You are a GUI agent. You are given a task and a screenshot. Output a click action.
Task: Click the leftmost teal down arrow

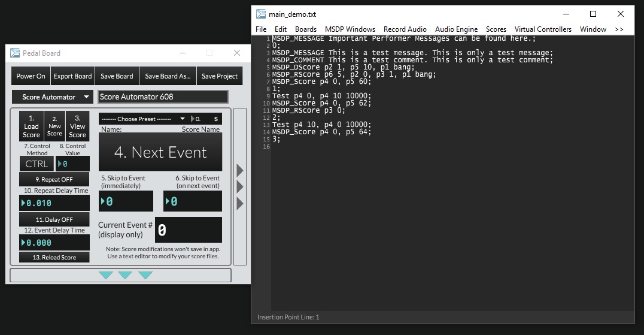pos(106,275)
